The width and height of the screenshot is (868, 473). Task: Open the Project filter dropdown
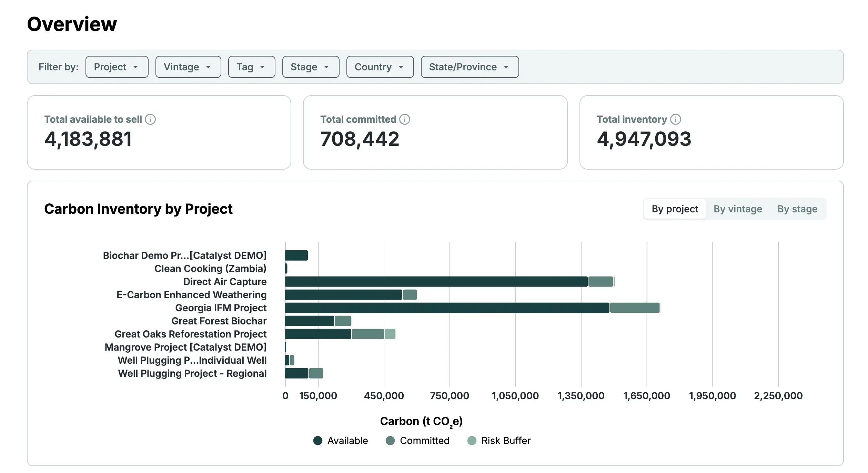pos(117,67)
